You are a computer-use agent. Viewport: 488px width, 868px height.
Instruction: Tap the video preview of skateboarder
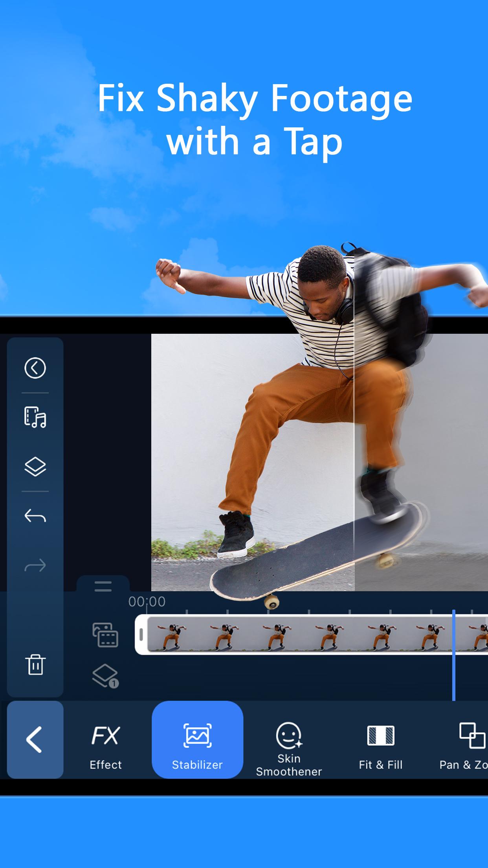click(319, 462)
